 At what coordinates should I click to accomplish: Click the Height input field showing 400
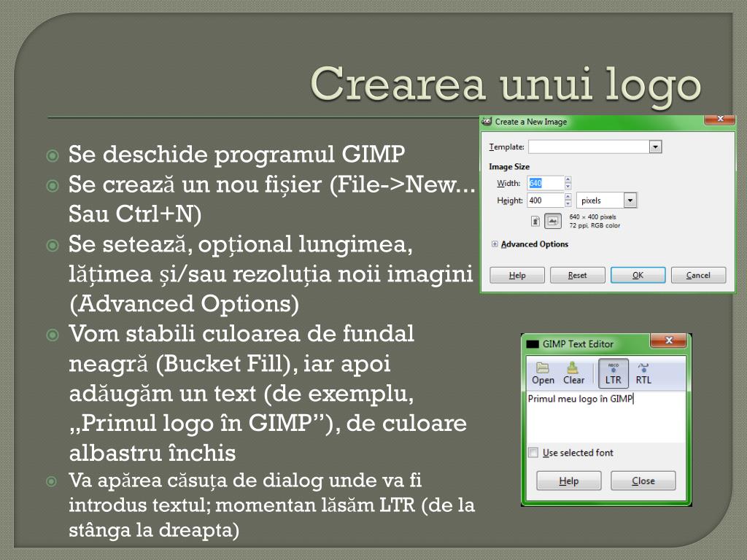click(546, 201)
